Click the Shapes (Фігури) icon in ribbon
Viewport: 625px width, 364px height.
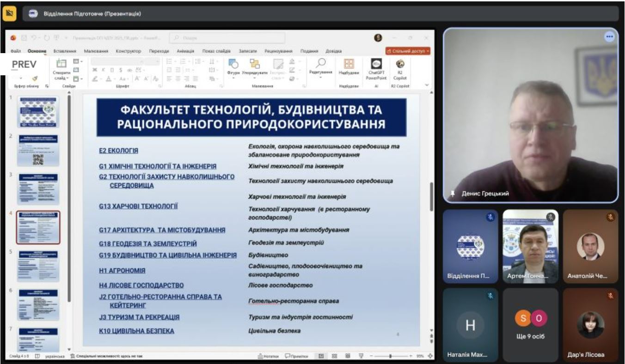233,63
